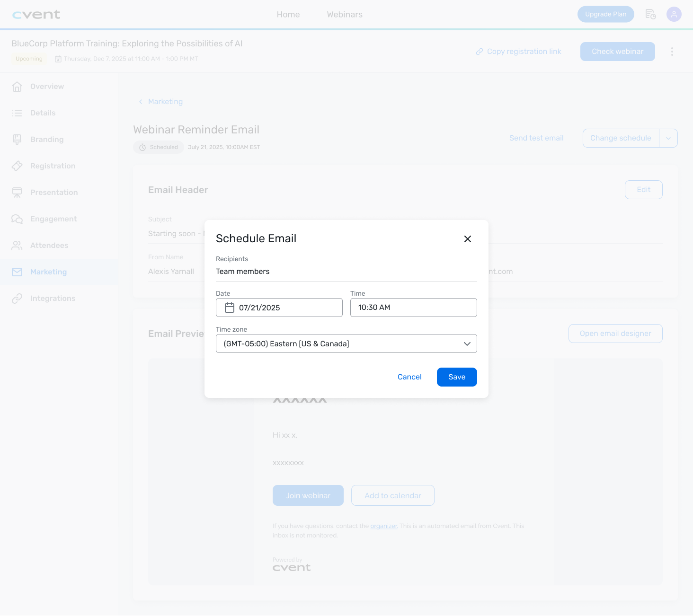Click the calendar icon beside webinar date
The width and height of the screenshot is (693, 616).
pos(58,59)
